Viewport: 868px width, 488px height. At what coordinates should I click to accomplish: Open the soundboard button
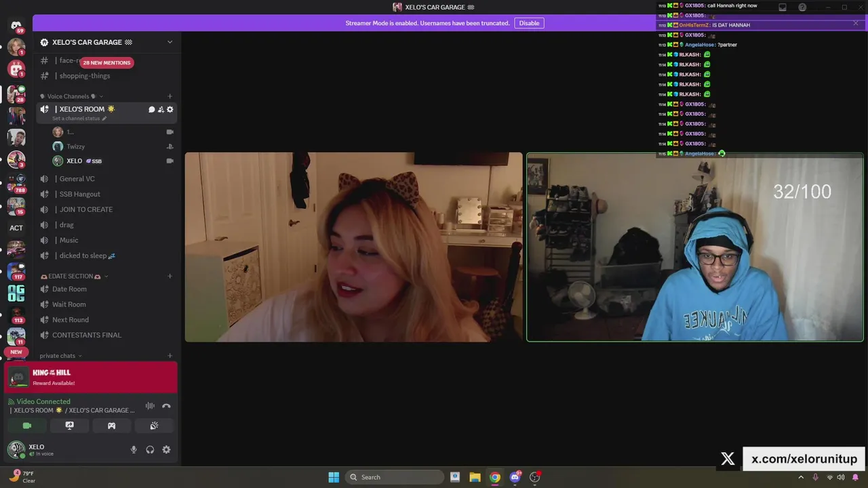click(154, 426)
